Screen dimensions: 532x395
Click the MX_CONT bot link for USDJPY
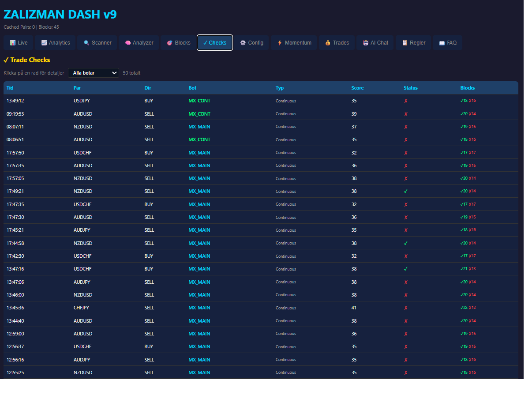[x=199, y=101]
